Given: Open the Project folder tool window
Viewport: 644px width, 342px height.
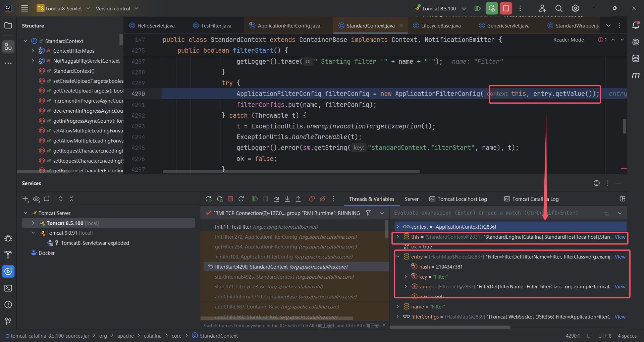Looking at the screenshot, I should pos(8,25).
